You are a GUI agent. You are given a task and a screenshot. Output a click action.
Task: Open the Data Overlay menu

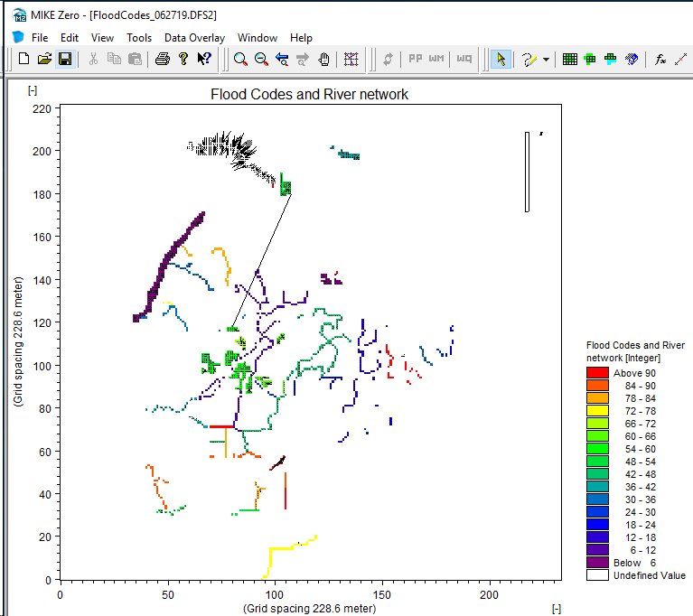194,38
